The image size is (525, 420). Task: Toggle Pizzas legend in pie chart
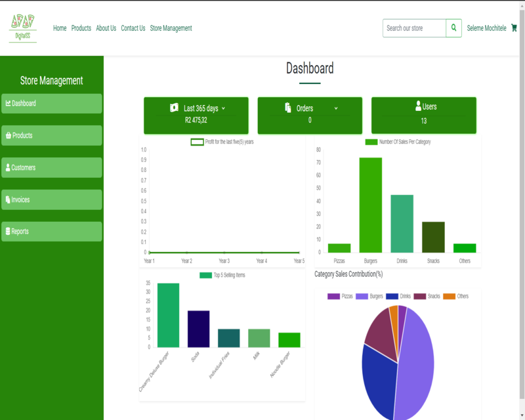[x=340, y=297]
